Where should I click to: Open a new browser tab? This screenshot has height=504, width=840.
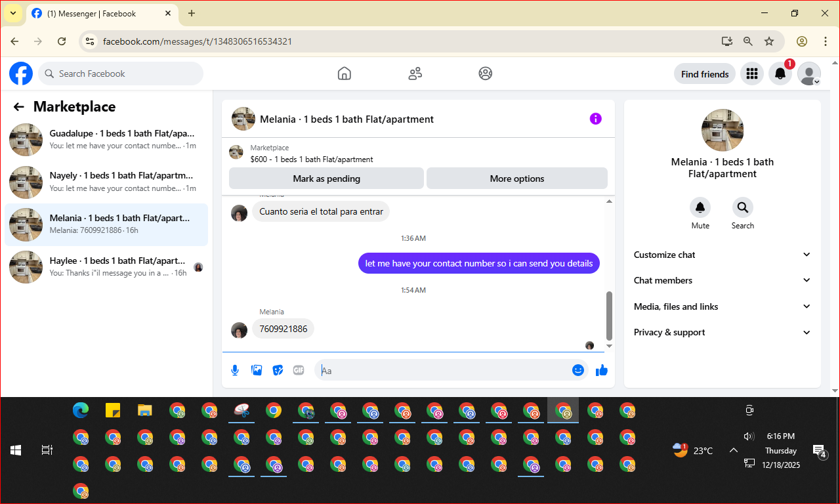(192, 13)
